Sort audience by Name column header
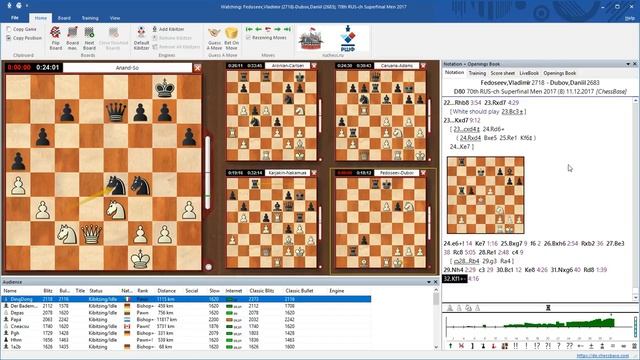 (x=10, y=291)
